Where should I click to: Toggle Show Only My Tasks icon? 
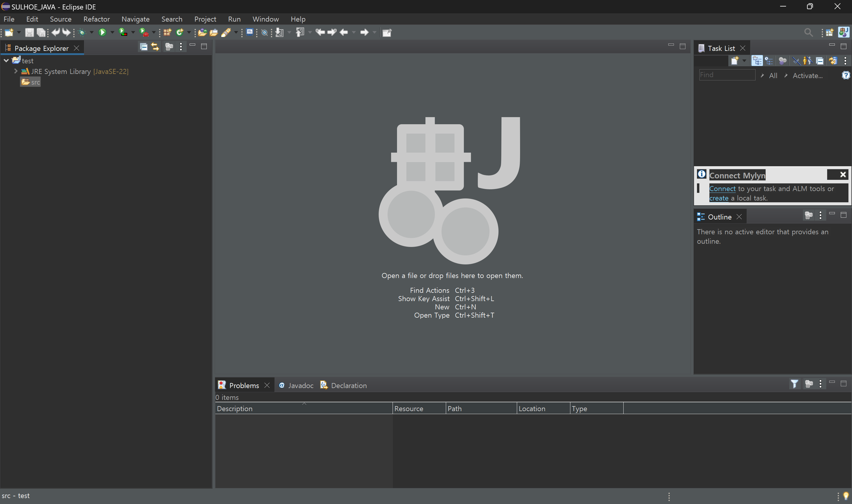point(808,61)
